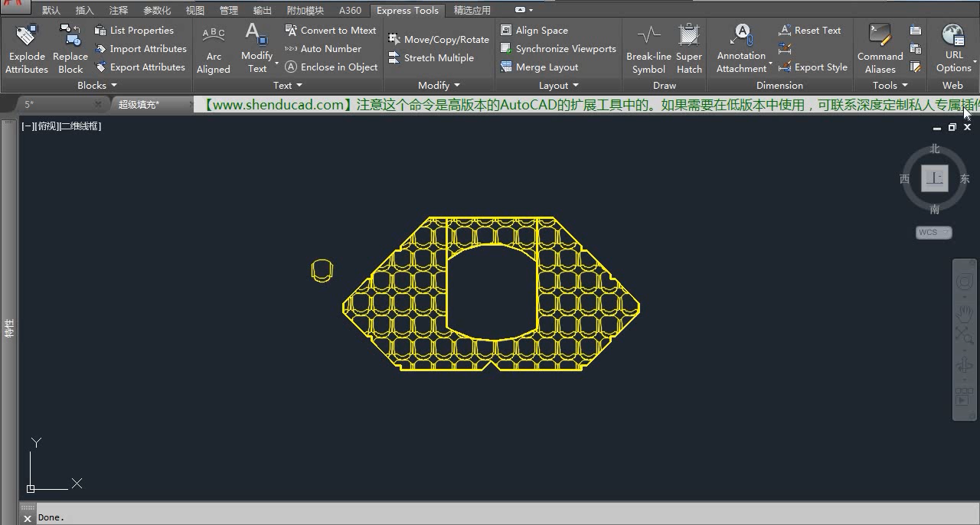The width and height of the screenshot is (980, 525).
Task: Select the Express Tools ribbon tab
Action: [408, 11]
